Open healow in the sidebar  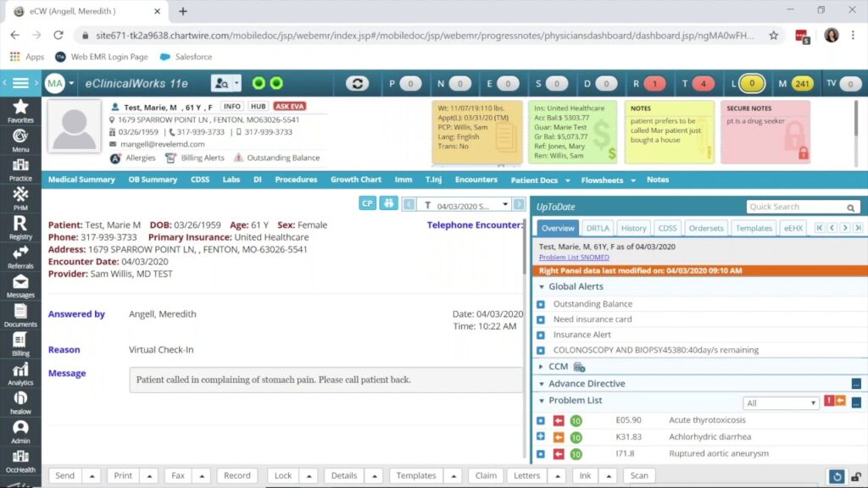click(20, 402)
